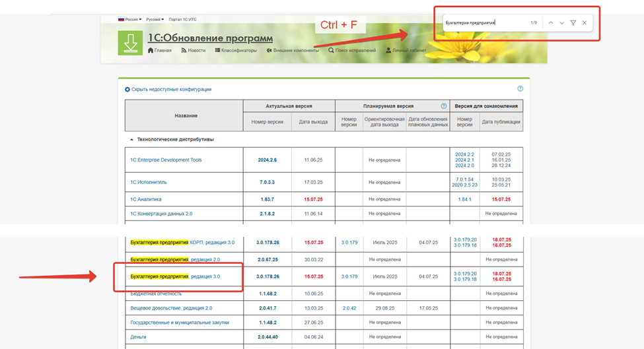Click the Название column header
Screen dimensions: 644x349
click(186, 115)
